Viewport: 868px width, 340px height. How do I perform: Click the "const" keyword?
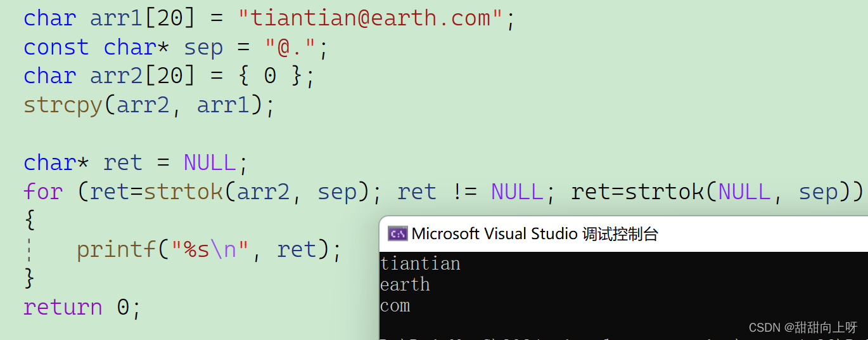tap(56, 48)
